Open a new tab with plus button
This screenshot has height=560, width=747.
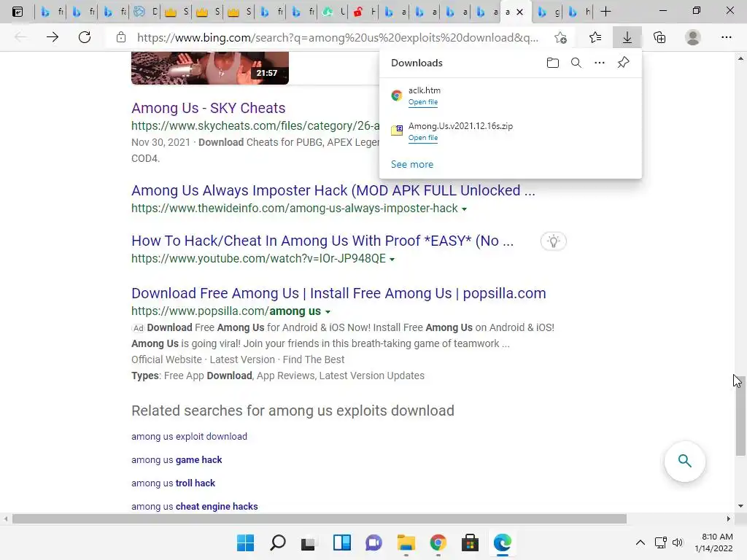(605, 12)
